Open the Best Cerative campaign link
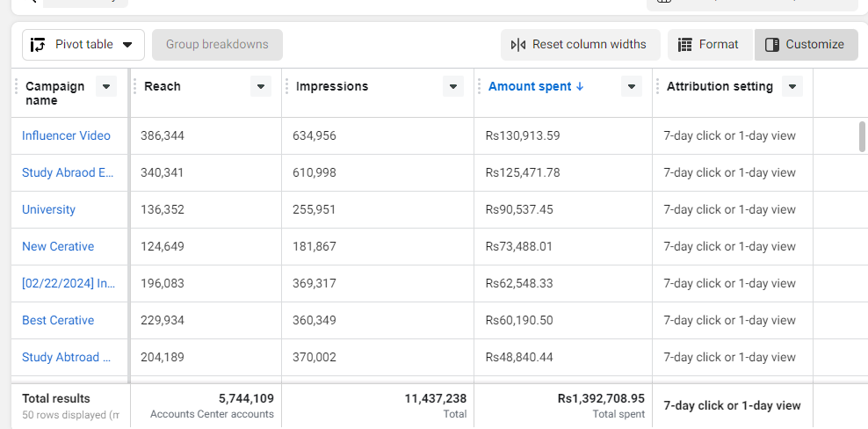This screenshot has height=429, width=868. 58,320
